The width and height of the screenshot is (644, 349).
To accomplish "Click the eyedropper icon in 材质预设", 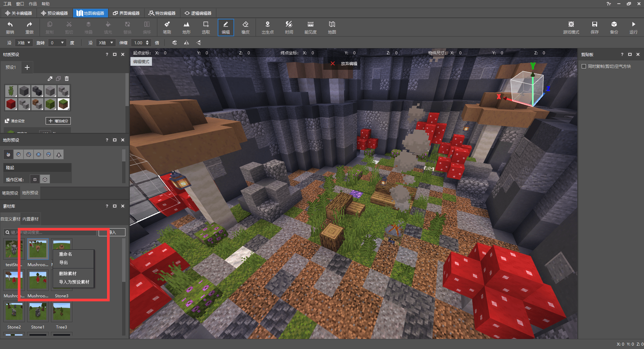I will coord(50,79).
